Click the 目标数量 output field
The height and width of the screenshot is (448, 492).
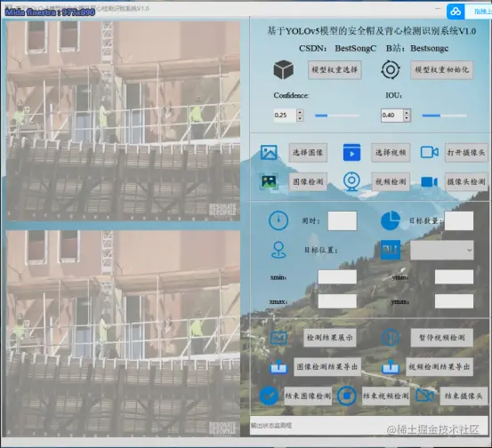coord(459,220)
